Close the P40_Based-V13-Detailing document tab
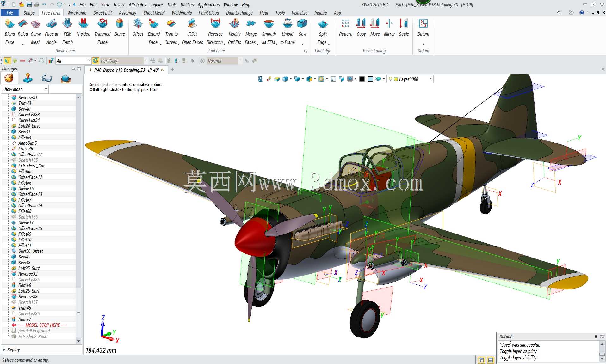606x364 pixels. pos(163,70)
